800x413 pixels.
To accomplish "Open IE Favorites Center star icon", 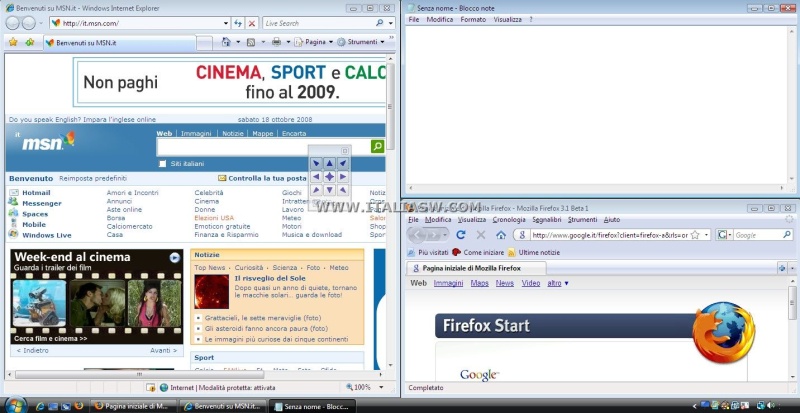I will pyautogui.click(x=13, y=42).
